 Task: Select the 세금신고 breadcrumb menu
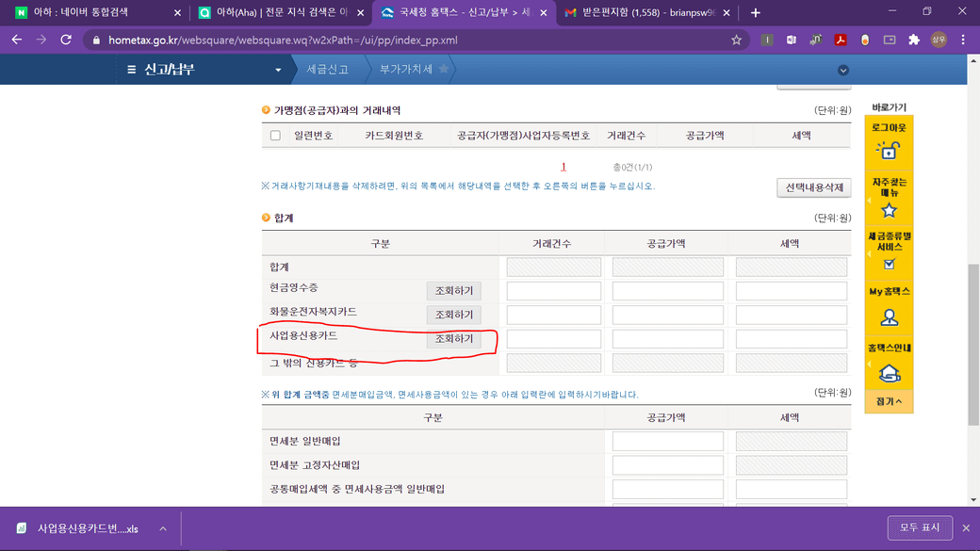[327, 70]
